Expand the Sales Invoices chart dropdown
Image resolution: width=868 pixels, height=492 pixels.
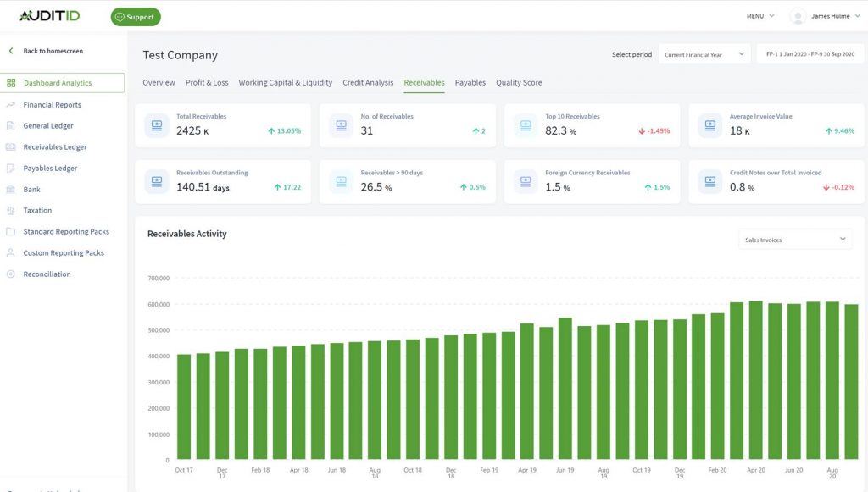795,240
